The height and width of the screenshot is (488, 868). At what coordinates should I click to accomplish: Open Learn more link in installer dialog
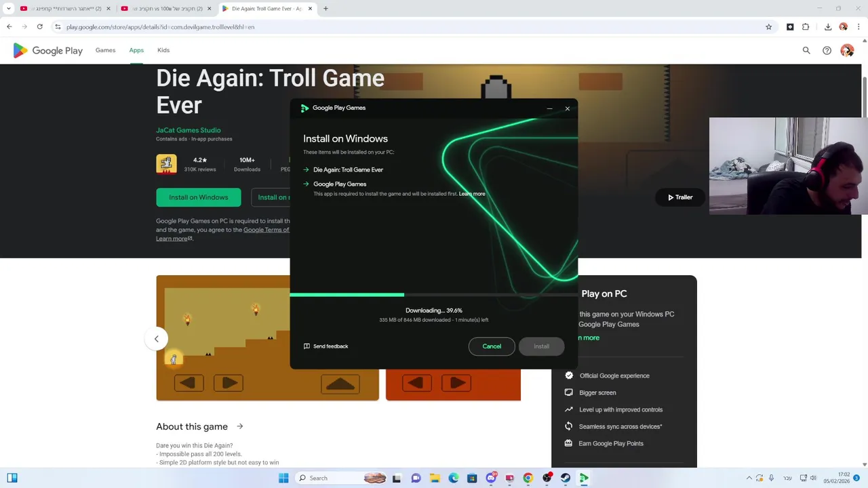[472, 194]
